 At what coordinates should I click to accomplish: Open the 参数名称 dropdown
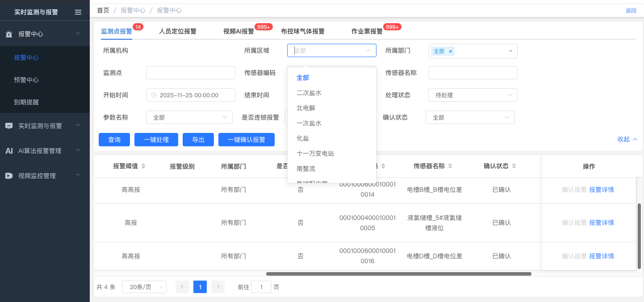(189, 117)
